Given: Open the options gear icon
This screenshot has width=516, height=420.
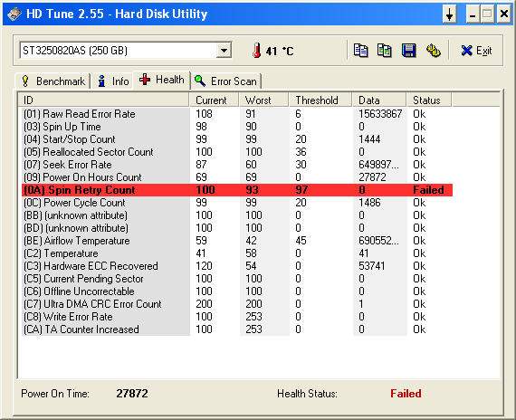Looking at the screenshot, I should point(434,51).
